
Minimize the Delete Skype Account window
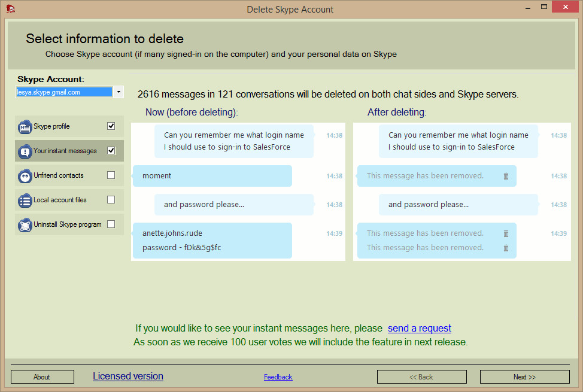point(528,7)
